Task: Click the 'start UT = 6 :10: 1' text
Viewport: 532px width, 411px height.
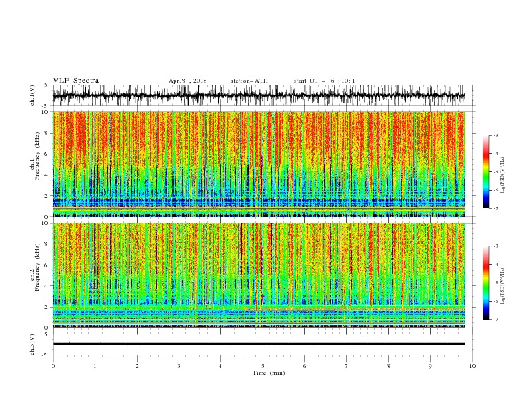Action: [x=324, y=81]
